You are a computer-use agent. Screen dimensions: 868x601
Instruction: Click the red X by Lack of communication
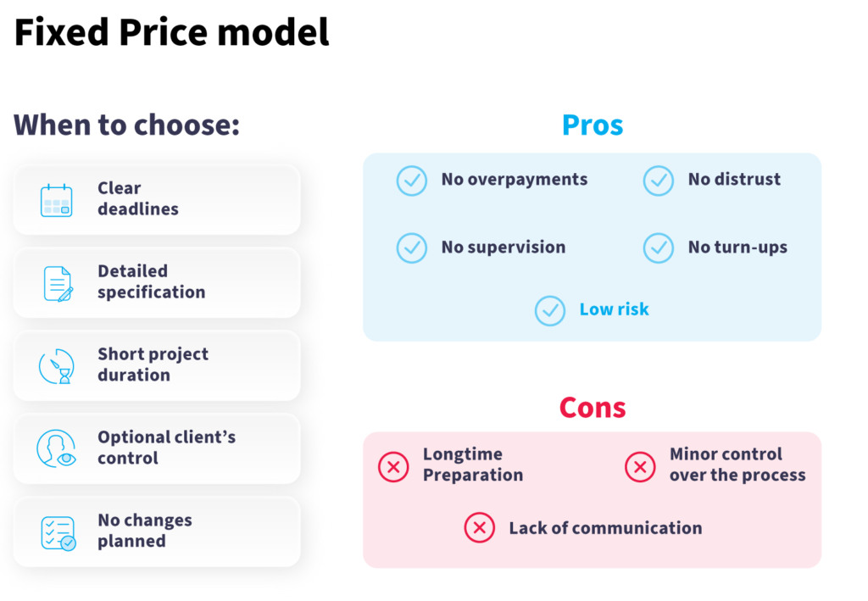[480, 527]
